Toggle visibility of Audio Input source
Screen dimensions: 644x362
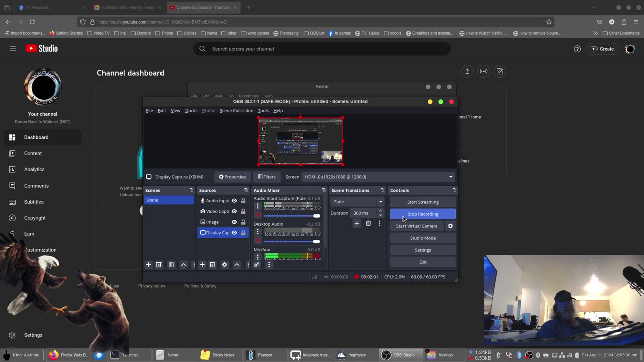234,201
